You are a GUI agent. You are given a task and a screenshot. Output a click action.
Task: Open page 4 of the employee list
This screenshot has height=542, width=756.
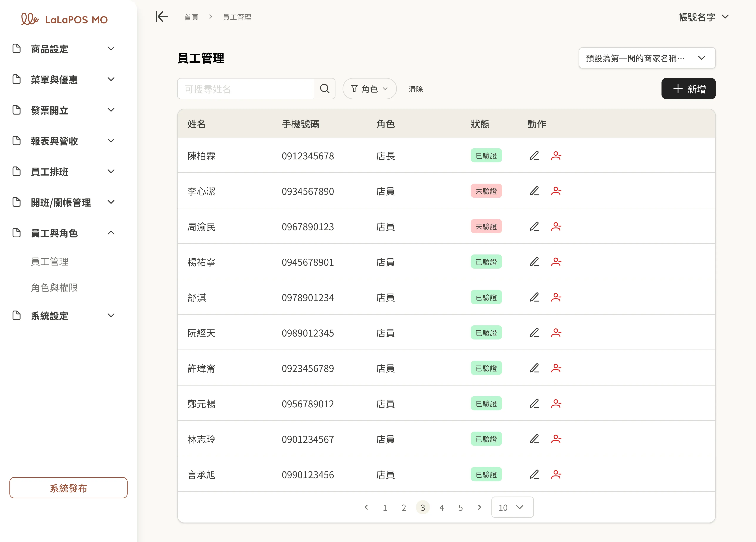click(442, 507)
